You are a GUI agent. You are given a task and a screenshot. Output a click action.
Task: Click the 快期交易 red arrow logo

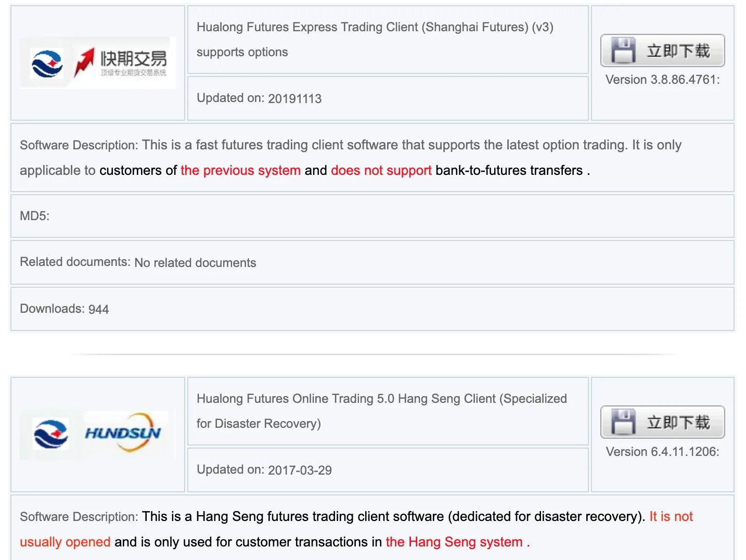click(x=121, y=63)
